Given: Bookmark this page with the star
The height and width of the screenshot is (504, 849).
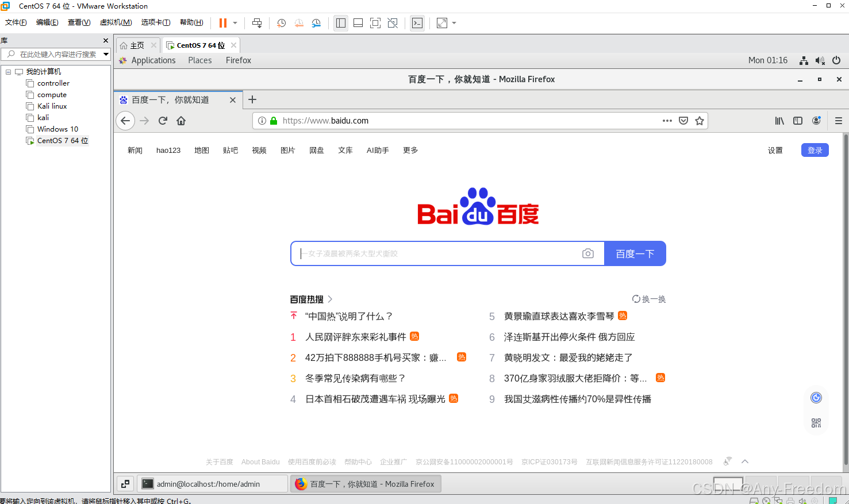Looking at the screenshot, I should pyautogui.click(x=700, y=121).
